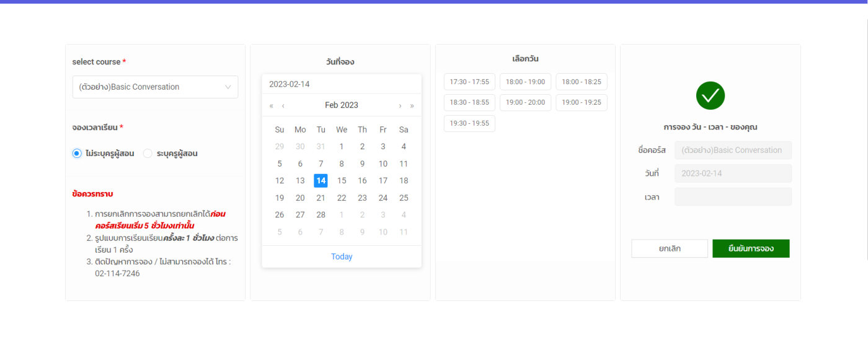
Task: Click the green checkmark confirmation icon
Action: pyautogui.click(x=711, y=95)
